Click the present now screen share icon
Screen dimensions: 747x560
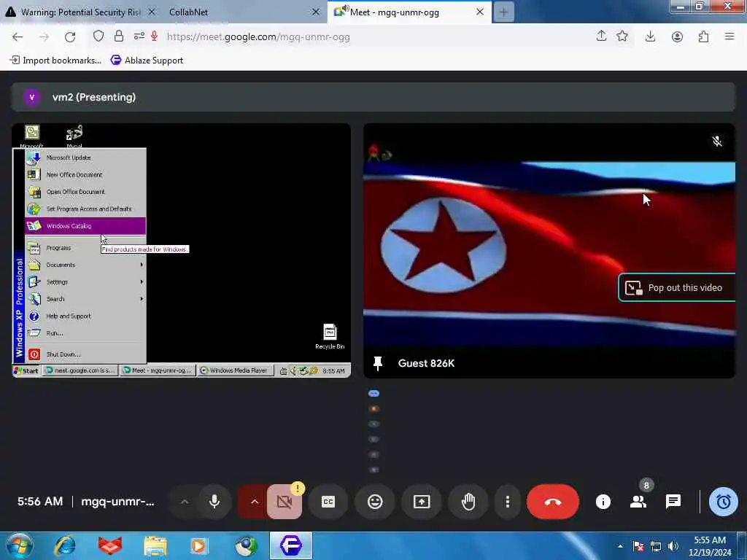[422, 502]
